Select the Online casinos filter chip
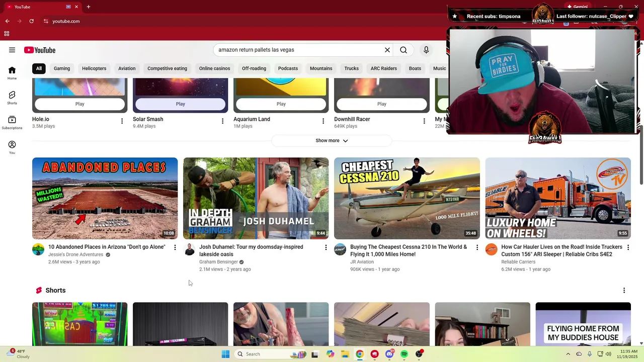The height and width of the screenshot is (362, 644). pyautogui.click(x=214, y=68)
